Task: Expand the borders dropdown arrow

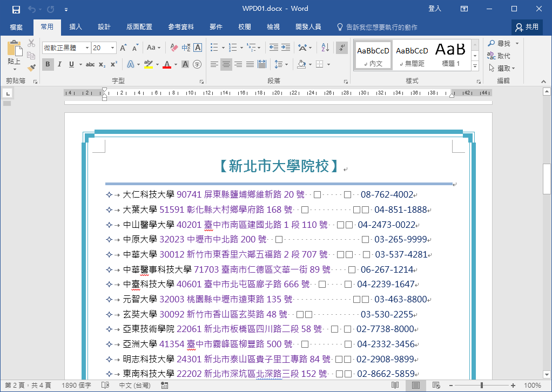Action: pos(328,64)
